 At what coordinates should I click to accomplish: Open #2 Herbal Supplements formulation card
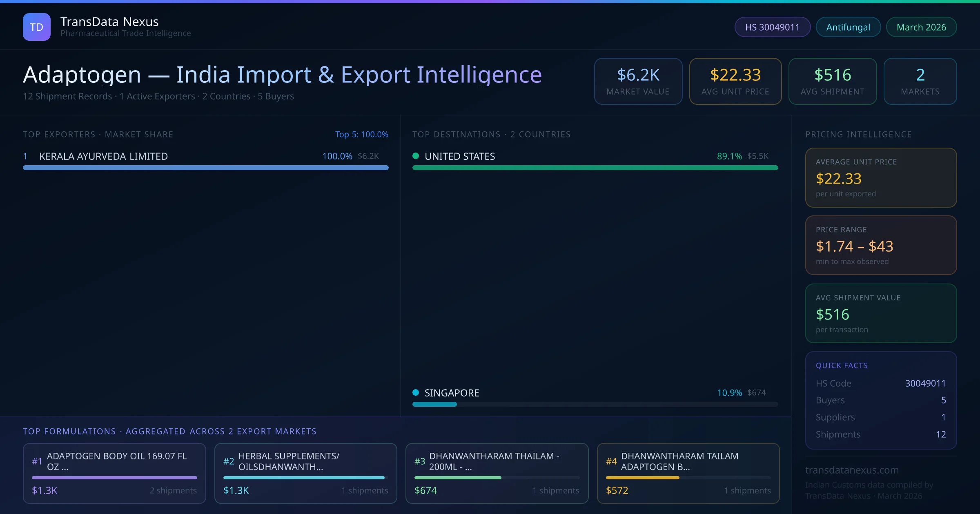pyautogui.click(x=305, y=473)
